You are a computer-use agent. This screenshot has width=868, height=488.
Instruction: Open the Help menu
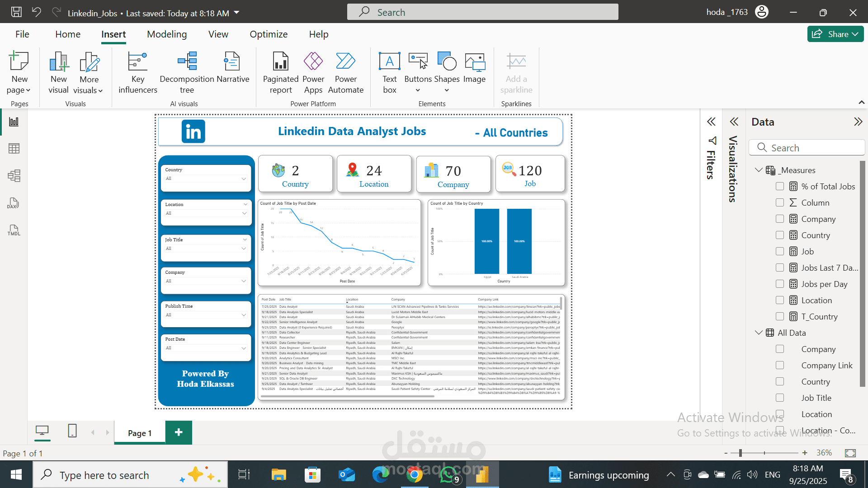[318, 34]
